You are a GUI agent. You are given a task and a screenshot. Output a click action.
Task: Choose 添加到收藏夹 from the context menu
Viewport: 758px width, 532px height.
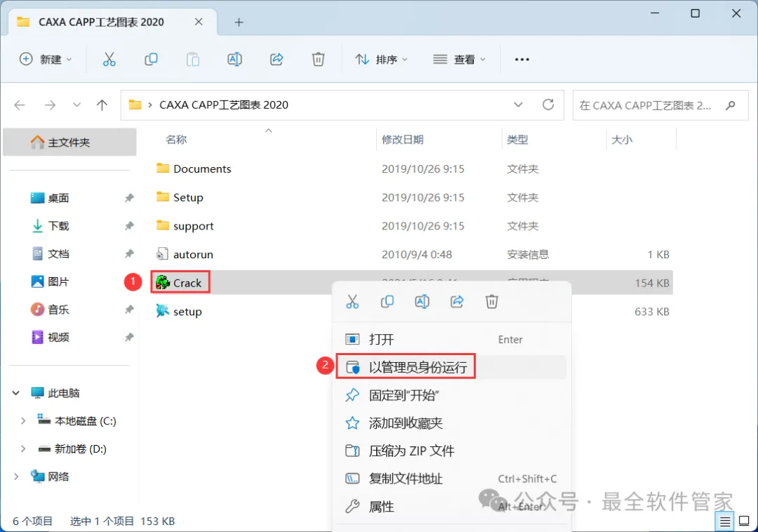click(x=451, y=423)
